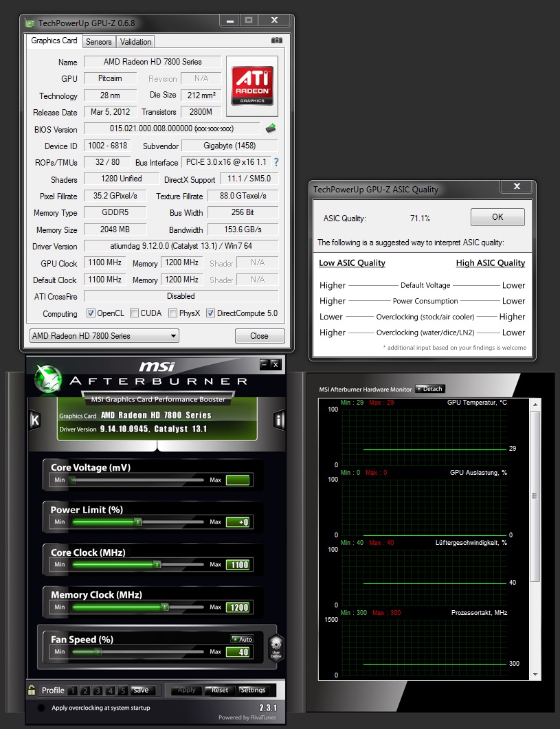Click the 'Gigabyte (1458)' Subvendor field
The height and width of the screenshot is (729, 560).
[x=229, y=146]
